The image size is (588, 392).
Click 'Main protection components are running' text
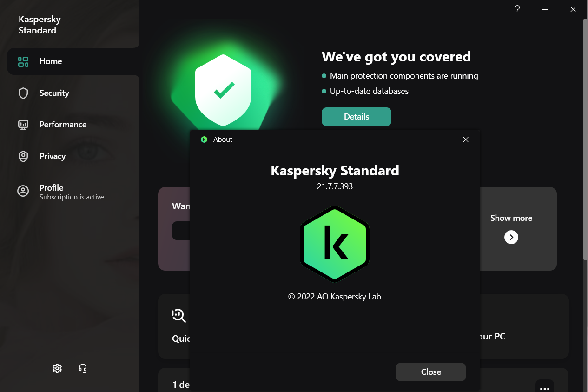point(404,76)
